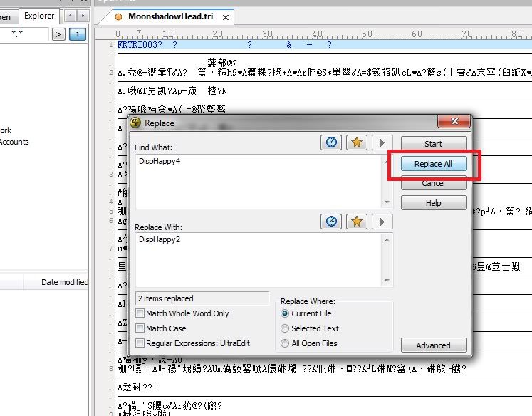
Task: Click inside the Find What text field
Action: coord(256,178)
